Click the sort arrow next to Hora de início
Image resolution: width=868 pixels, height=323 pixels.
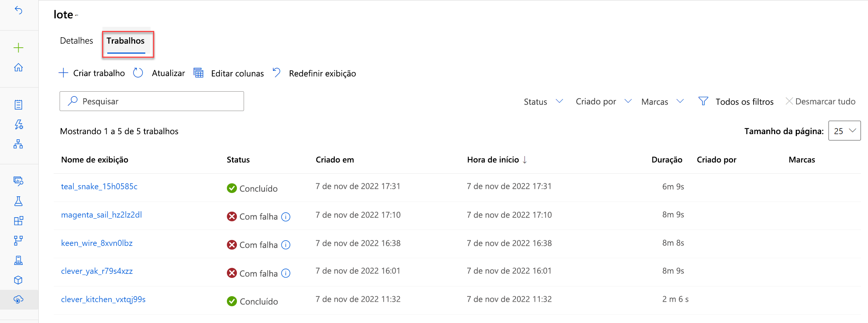click(525, 160)
